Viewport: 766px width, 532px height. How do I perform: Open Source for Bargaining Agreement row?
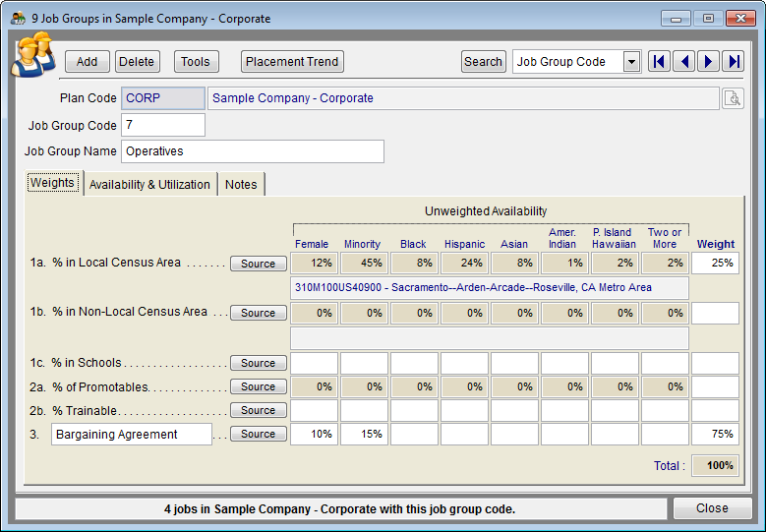(258, 434)
